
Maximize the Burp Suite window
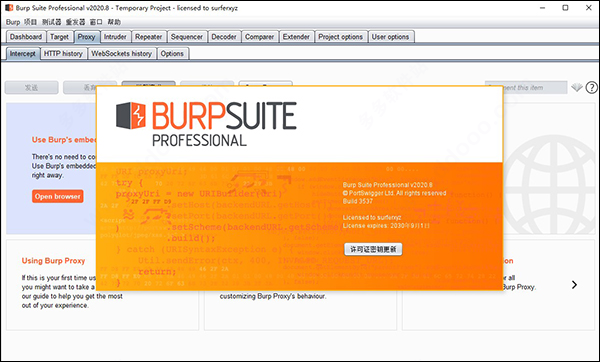click(565, 8)
